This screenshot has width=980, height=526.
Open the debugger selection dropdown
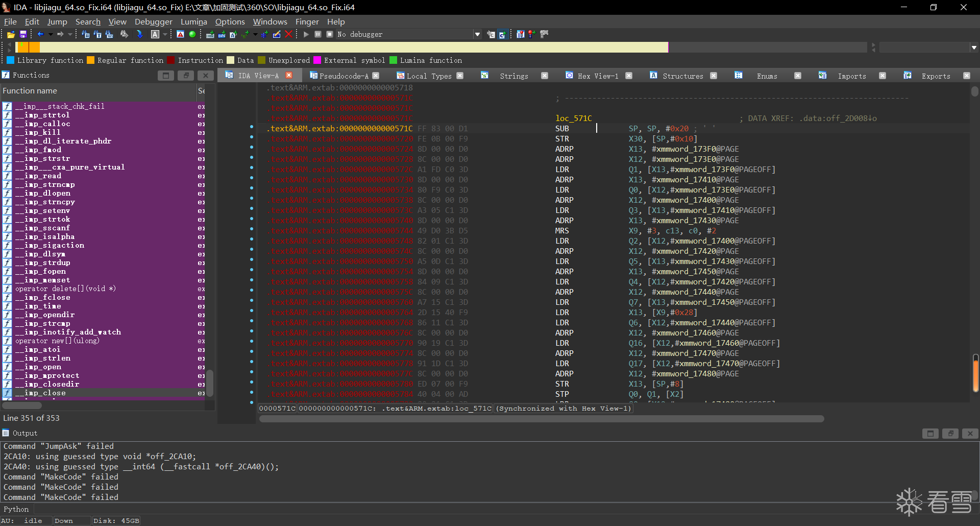click(x=477, y=34)
